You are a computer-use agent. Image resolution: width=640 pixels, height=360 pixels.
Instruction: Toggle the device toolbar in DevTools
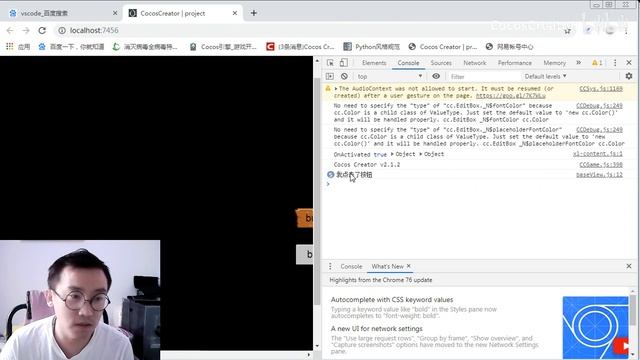click(x=344, y=62)
